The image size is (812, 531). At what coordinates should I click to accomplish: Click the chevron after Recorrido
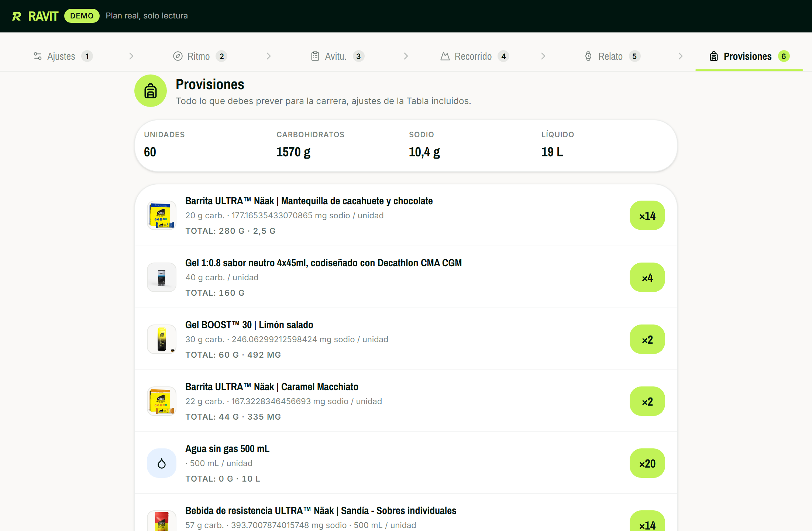click(543, 56)
